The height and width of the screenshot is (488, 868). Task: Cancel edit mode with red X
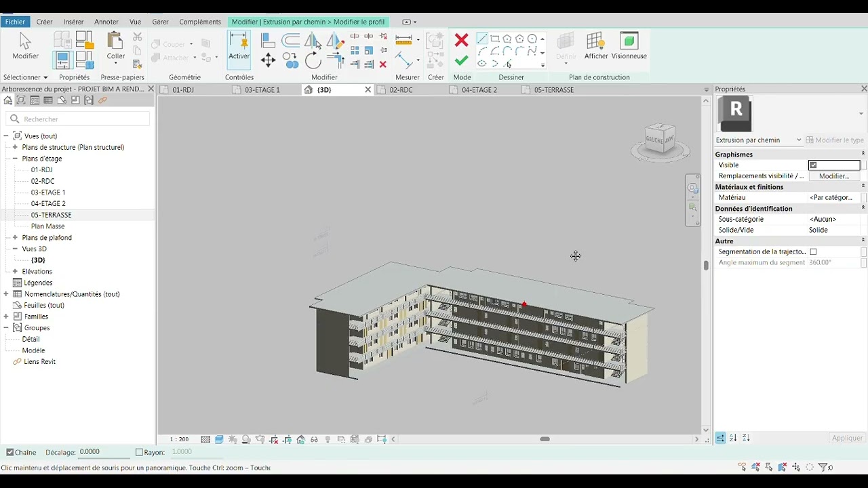pyautogui.click(x=461, y=40)
